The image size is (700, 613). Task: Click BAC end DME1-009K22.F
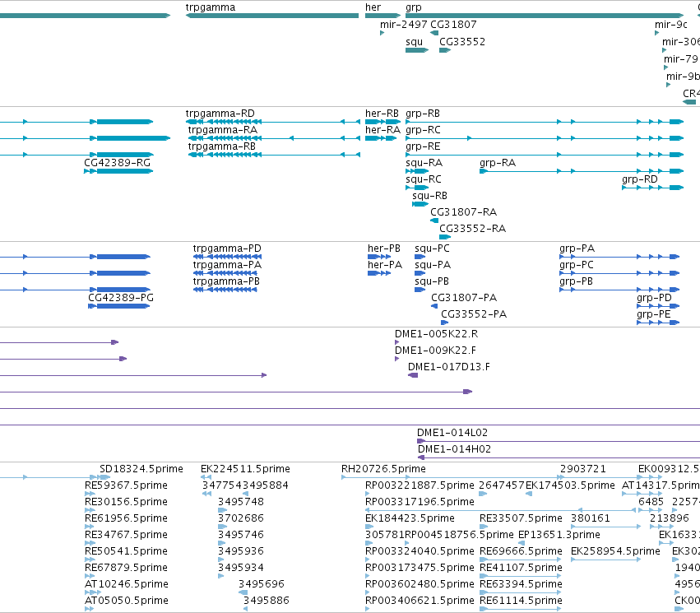[x=396, y=359]
